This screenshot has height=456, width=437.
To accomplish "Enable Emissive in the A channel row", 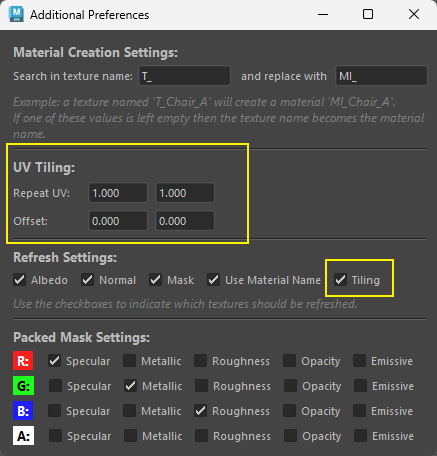I will pyautogui.click(x=360, y=436).
